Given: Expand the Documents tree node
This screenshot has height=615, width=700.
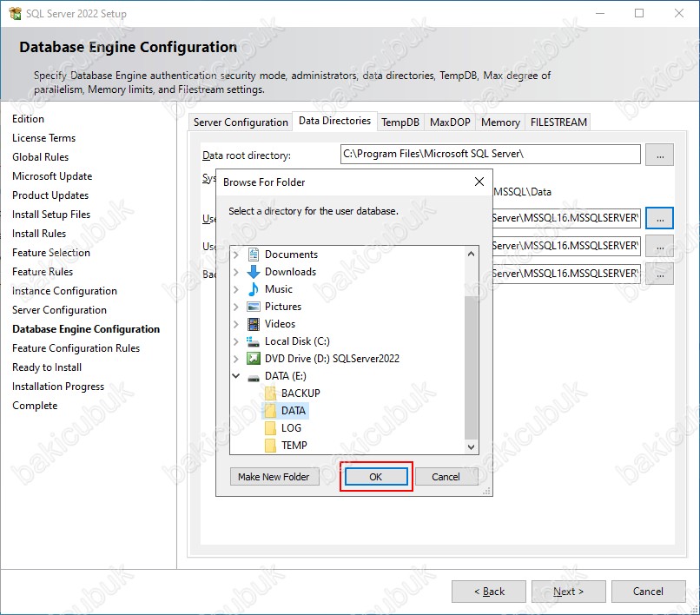Looking at the screenshot, I should coord(236,255).
